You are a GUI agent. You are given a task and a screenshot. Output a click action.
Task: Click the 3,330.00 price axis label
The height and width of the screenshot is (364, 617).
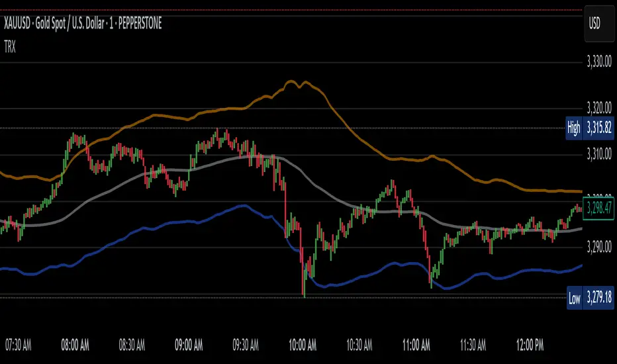[x=599, y=62]
